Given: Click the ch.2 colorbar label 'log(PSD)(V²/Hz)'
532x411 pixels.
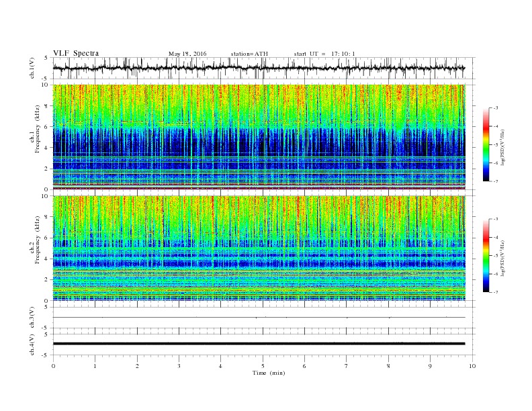Looking at the screenshot, I should pos(502,258).
